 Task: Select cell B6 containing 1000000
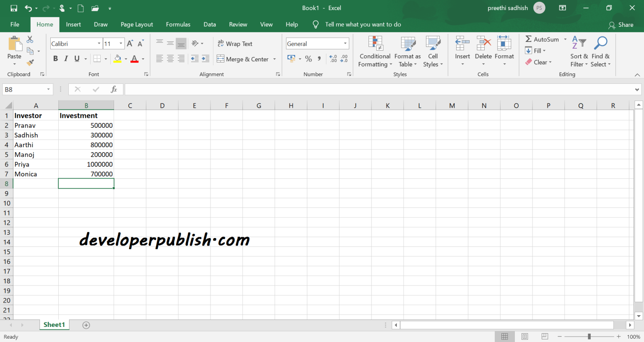tap(86, 164)
